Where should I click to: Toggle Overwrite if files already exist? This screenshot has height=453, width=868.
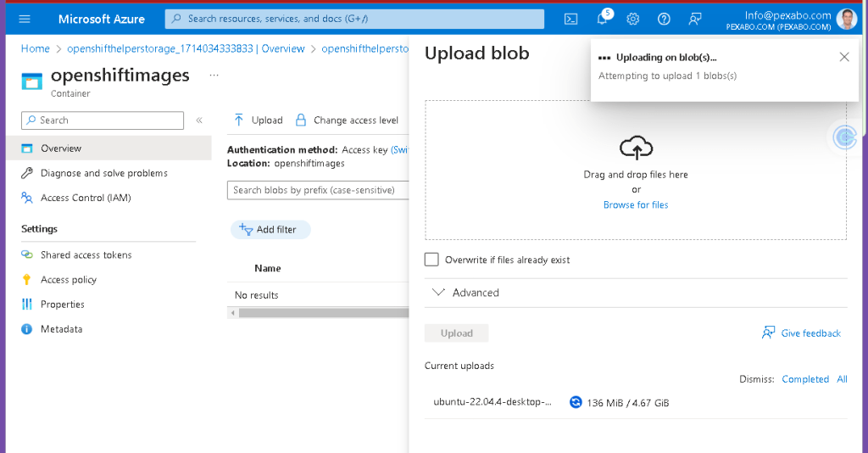click(431, 260)
